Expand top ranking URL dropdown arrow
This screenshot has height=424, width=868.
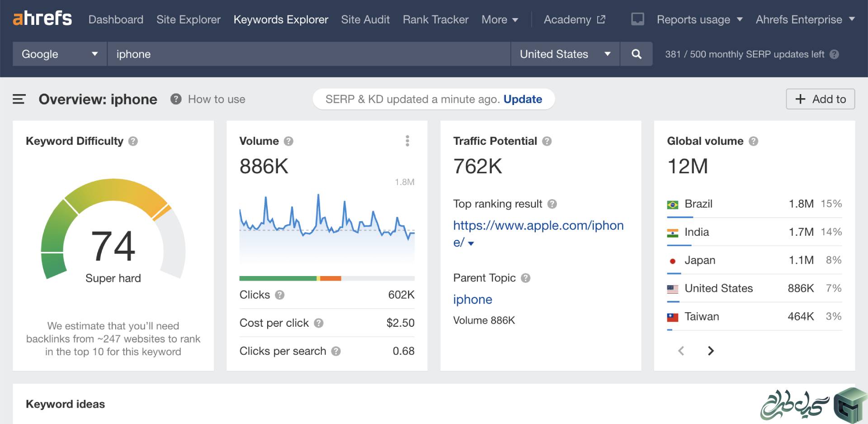coord(471,243)
